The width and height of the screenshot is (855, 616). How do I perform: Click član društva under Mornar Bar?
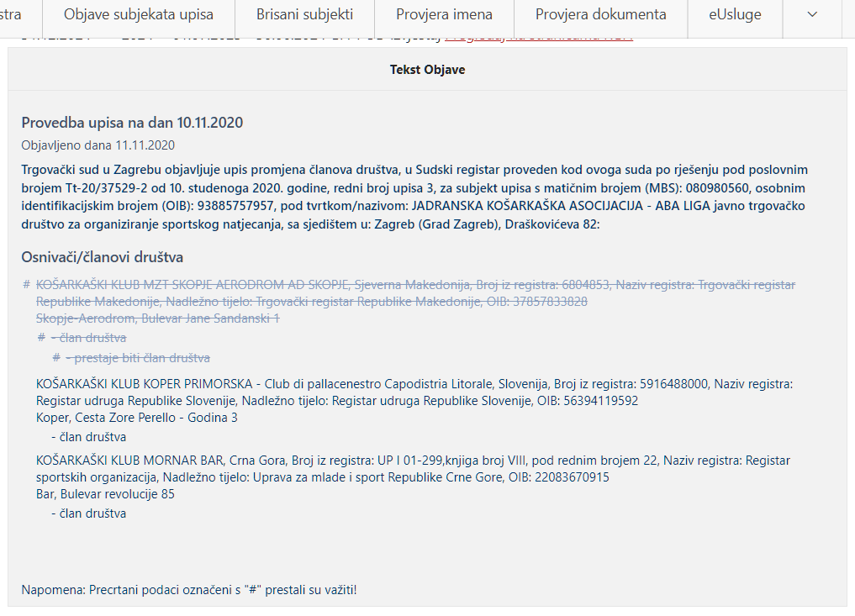[89, 513]
